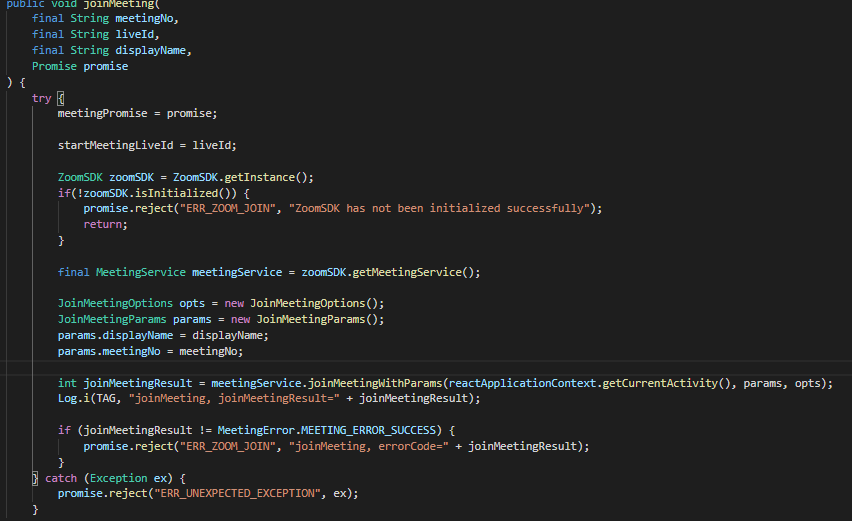Click the empty current line above 'int joinMeetingResult'

(426, 368)
